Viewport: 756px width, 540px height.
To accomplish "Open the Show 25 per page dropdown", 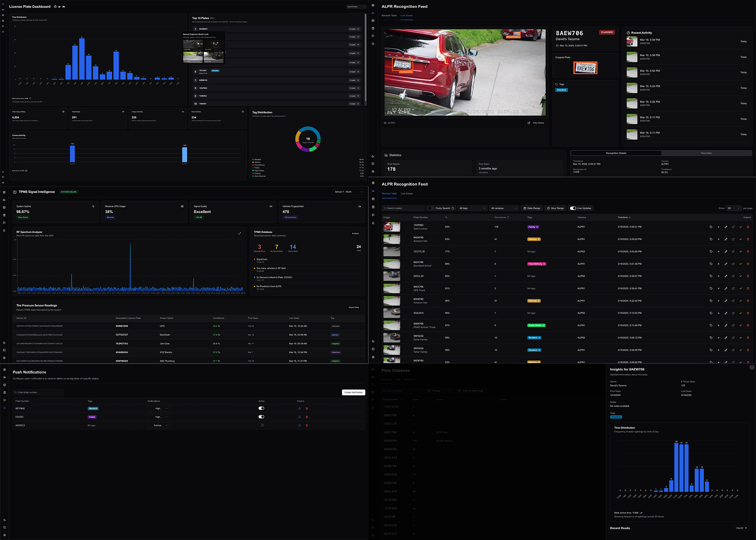I will (734, 208).
